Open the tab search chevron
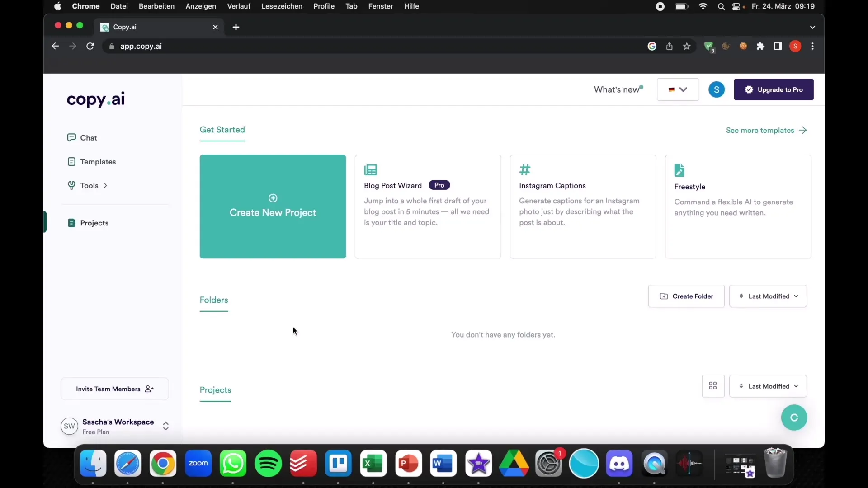 (x=812, y=27)
